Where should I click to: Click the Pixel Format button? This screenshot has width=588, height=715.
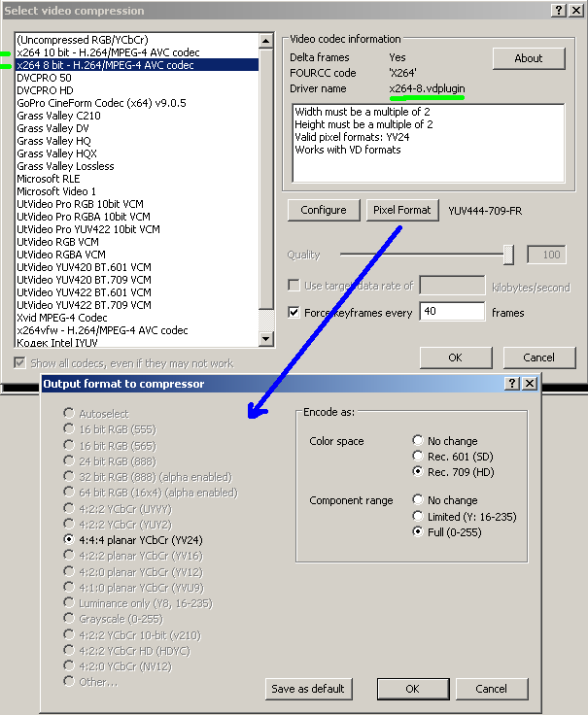402,210
